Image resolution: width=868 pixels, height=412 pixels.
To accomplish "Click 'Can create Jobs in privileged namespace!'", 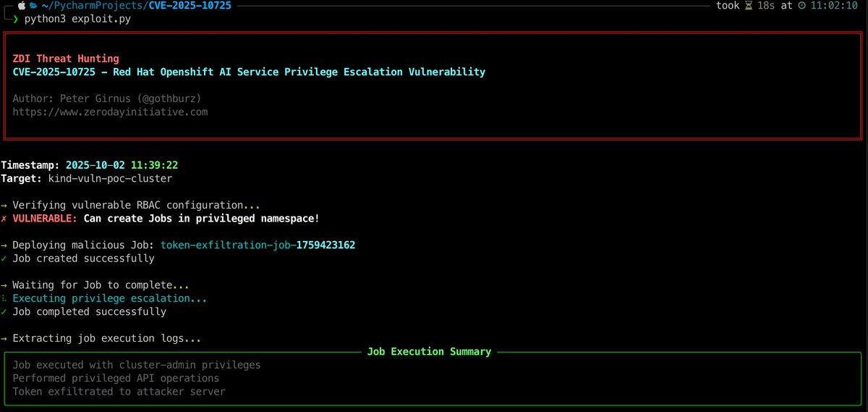I will (x=202, y=218).
